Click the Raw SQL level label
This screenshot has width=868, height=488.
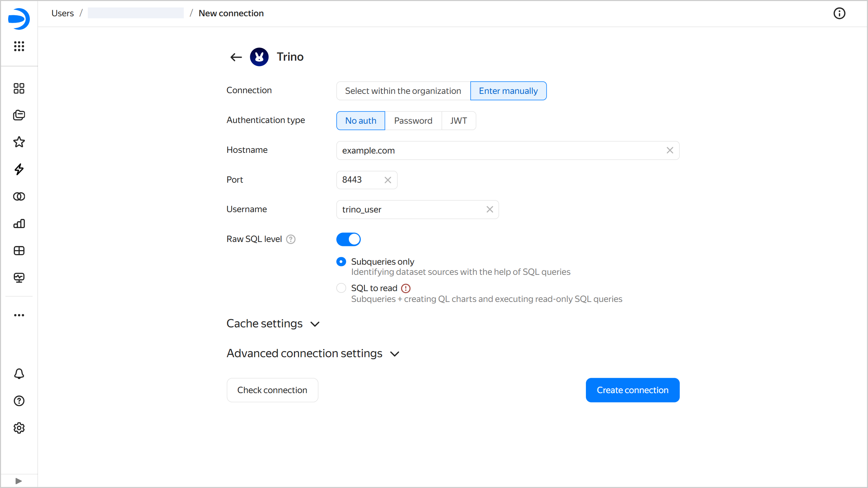tap(254, 239)
